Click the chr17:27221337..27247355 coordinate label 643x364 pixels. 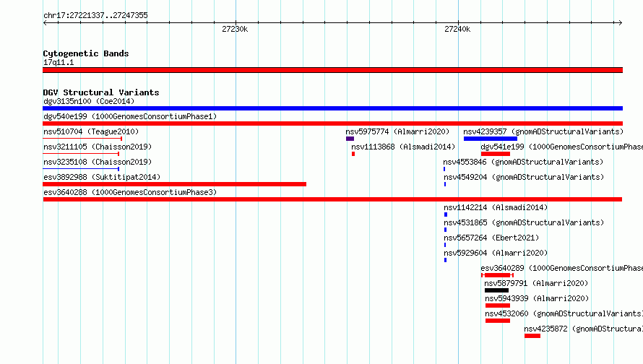[95, 15]
